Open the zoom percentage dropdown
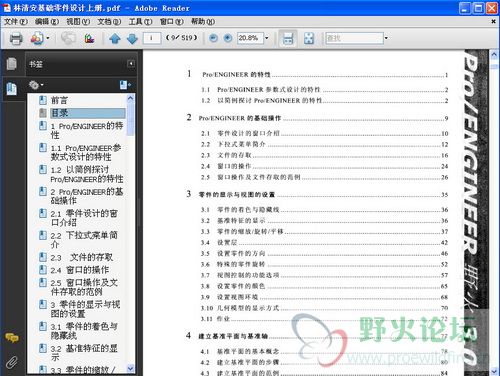500x376 pixels. tap(266, 38)
